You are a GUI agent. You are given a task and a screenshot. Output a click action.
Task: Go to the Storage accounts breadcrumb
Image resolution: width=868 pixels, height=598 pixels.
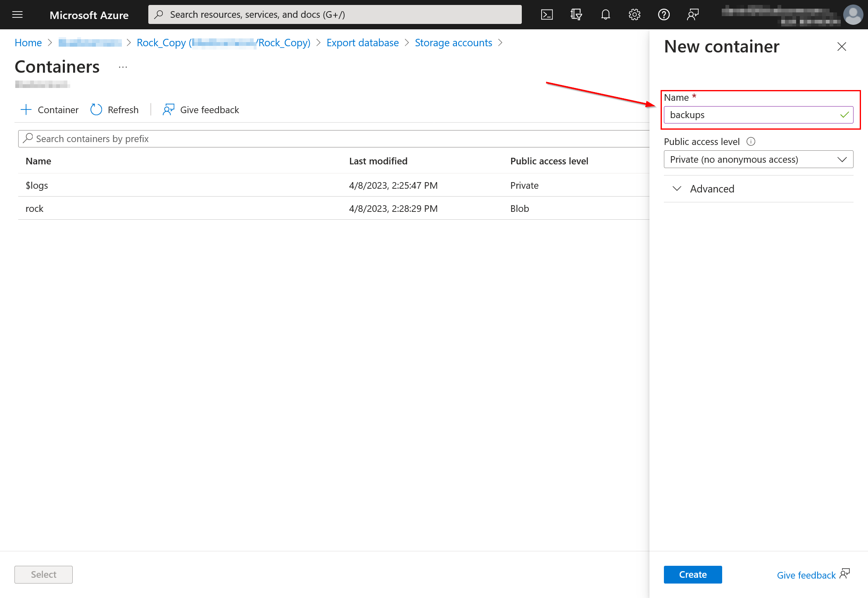pos(453,43)
